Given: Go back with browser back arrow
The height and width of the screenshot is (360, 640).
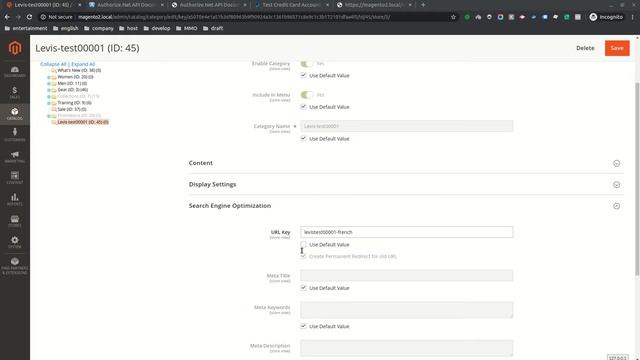Looking at the screenshot, I should (7, 17).
